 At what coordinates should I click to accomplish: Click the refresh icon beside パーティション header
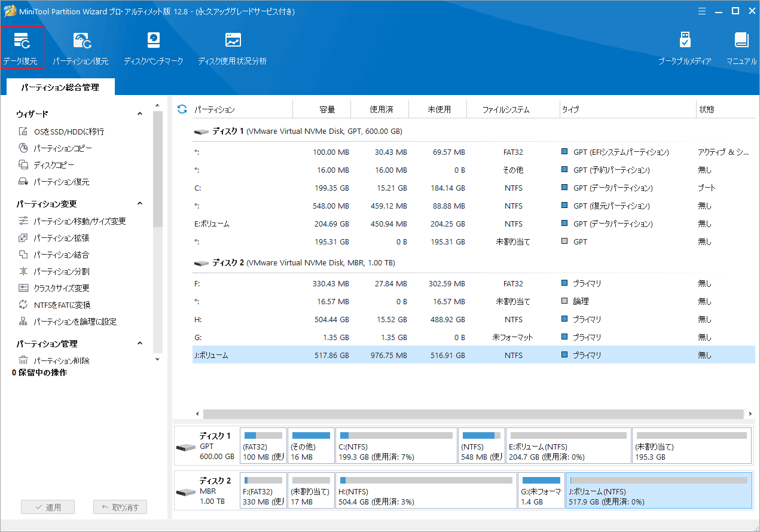point(182,109)
